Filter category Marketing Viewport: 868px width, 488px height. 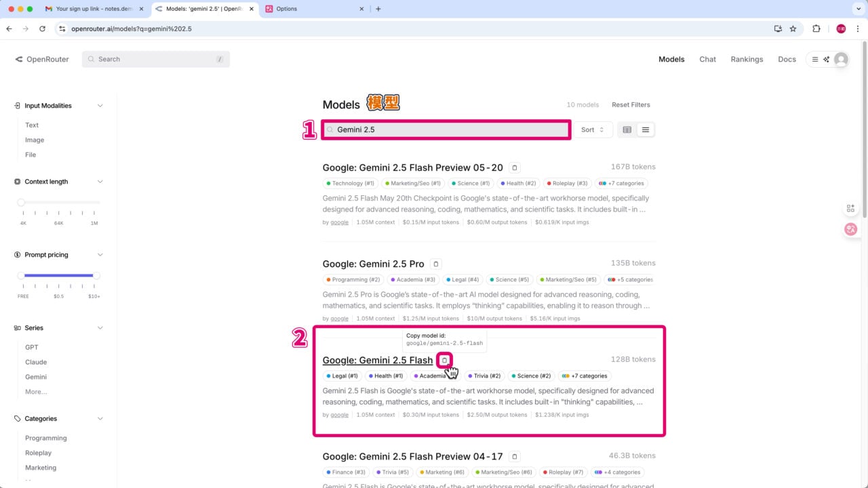[x=41, y=468]
